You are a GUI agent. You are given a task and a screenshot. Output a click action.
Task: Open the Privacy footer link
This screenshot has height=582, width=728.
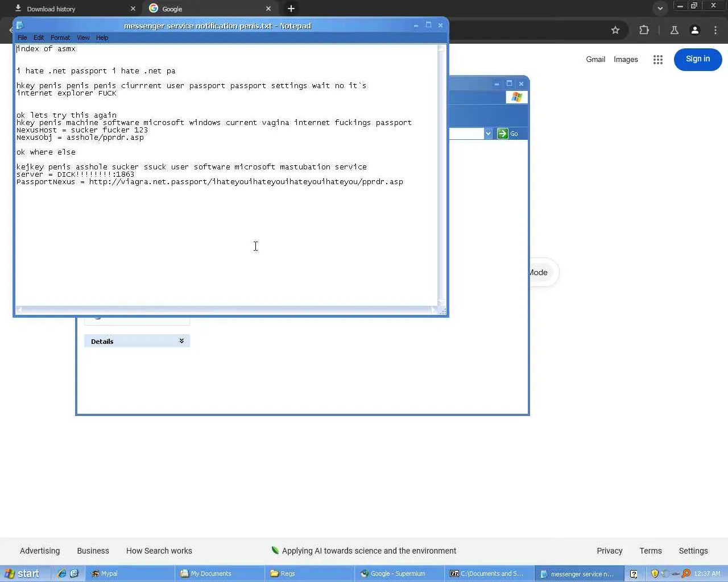tap(610, 551)
